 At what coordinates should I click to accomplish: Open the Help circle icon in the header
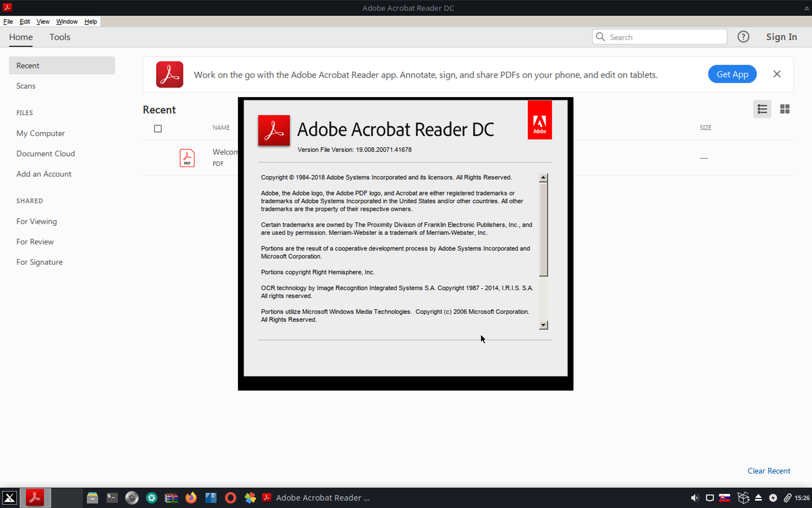(743, 37)
